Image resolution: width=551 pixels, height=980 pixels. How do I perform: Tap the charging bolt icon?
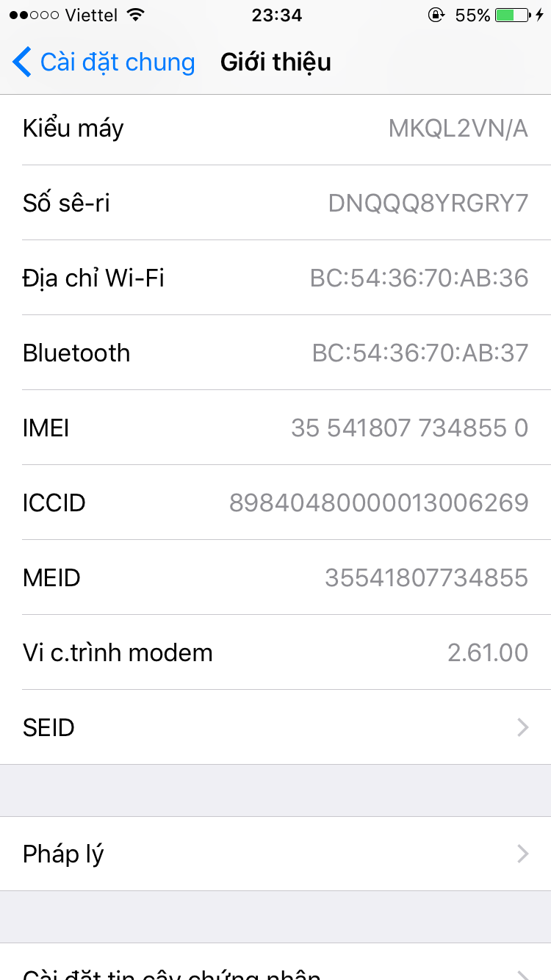coord(540,15)
